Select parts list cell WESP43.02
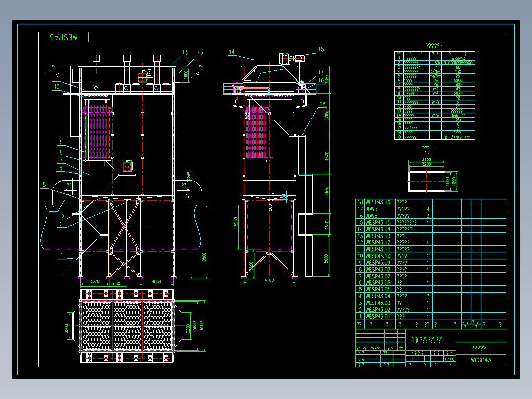This screenshot has width=532, height=399. pyautogui.click(x=378, y=309)
